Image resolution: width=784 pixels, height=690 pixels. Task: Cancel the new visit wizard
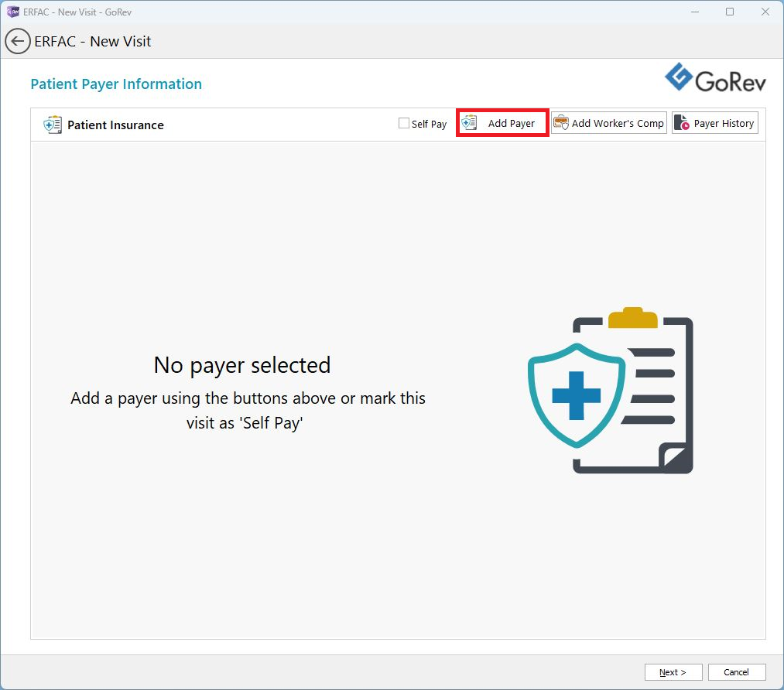click(737, 672)
